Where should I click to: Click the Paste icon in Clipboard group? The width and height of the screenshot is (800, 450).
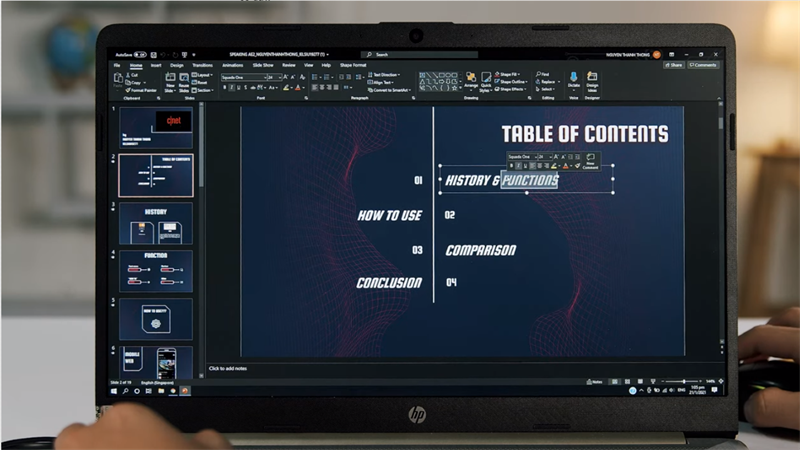[x=118, y=78]
